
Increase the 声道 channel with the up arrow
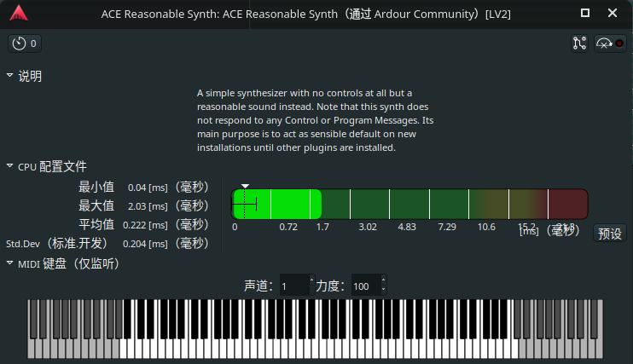click(x=311, y=280)
